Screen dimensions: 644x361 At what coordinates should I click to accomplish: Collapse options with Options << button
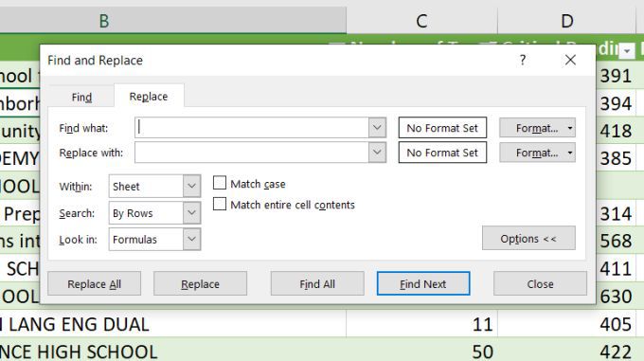pyautogui.click(x=528, y=238)
